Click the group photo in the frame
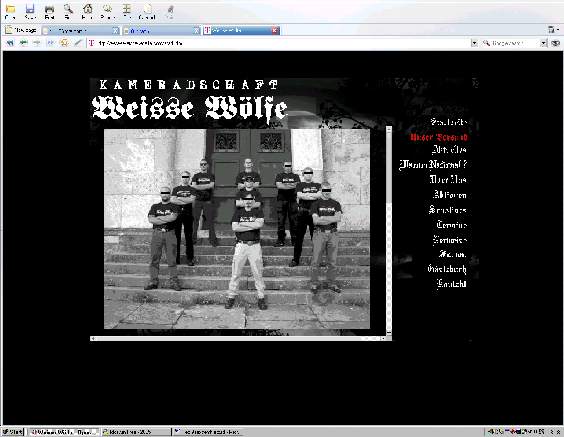This screenshot has height=437, width=564. [237, 229]
